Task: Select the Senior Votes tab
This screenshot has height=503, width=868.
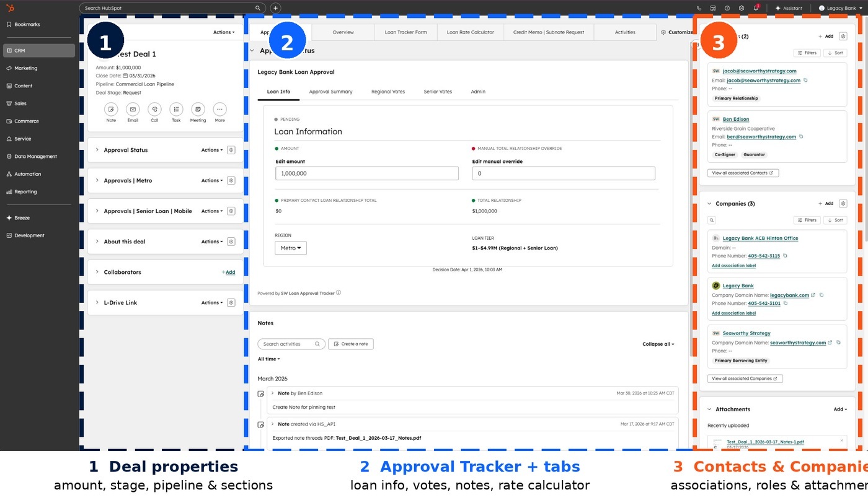Action: 438,92
